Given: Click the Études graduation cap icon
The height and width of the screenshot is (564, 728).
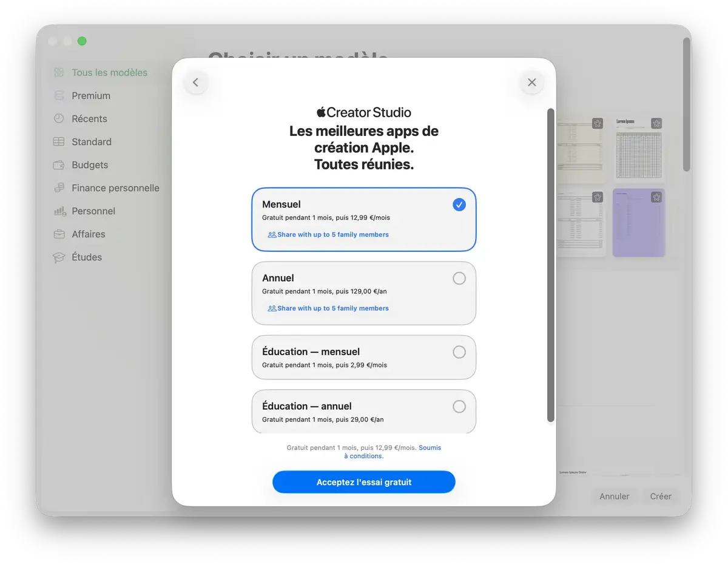Looking at the screenshot, I should point(59,257).
